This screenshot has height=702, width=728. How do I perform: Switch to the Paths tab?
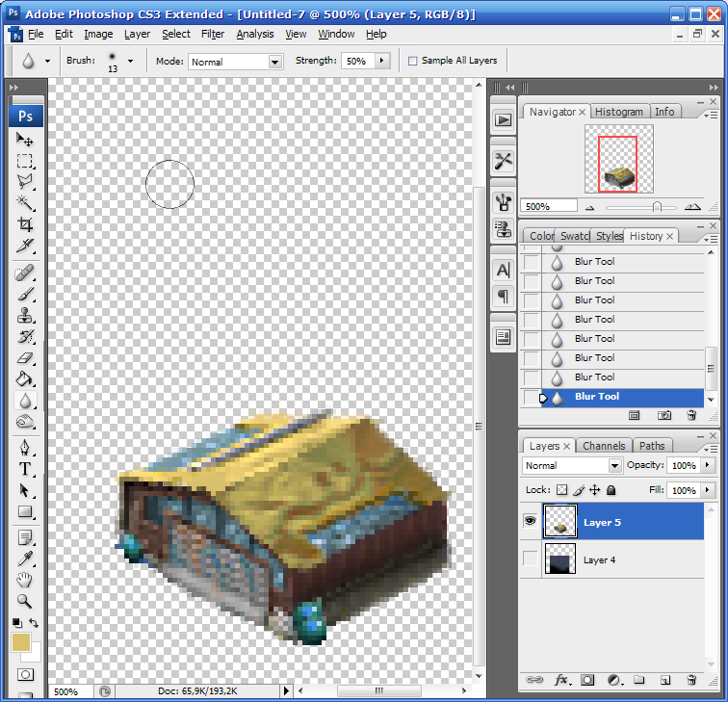coord(652,446)
